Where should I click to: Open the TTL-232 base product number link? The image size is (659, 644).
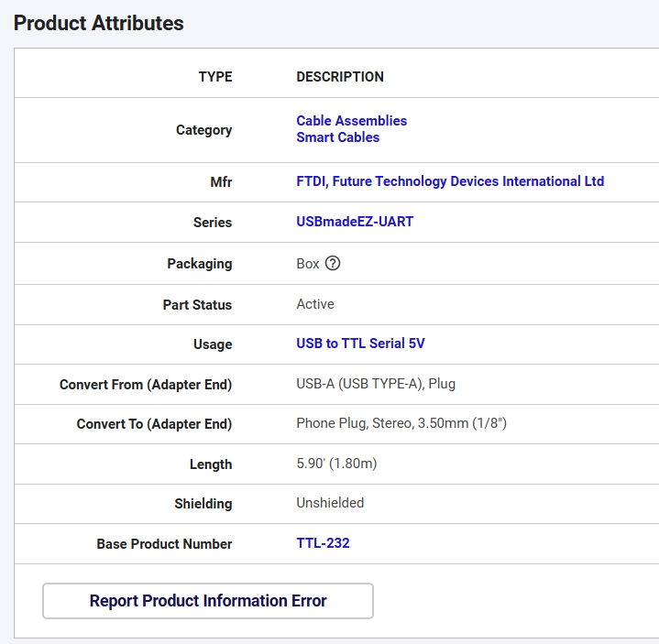[x=323, y=543]
